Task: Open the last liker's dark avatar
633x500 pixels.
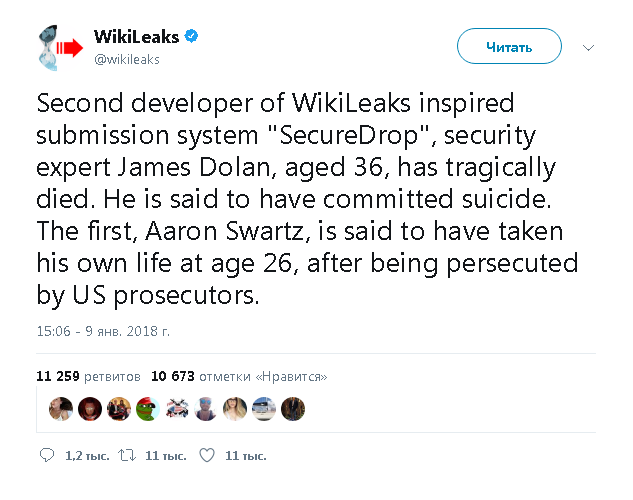Action: (293, 409)
